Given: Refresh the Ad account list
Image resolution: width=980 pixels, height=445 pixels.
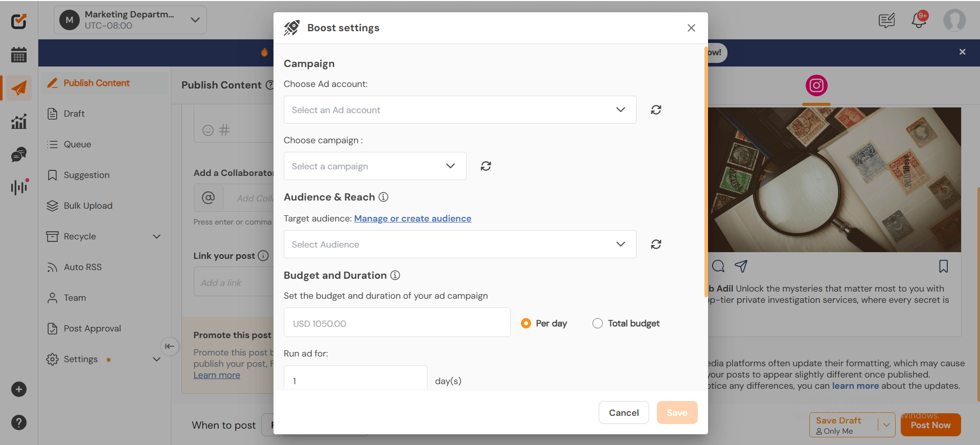Looking at the screenshot, I should 656,109.
